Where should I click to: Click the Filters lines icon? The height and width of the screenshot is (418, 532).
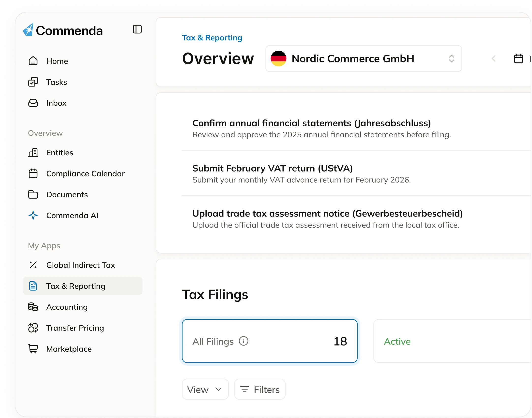pos(244,389)
